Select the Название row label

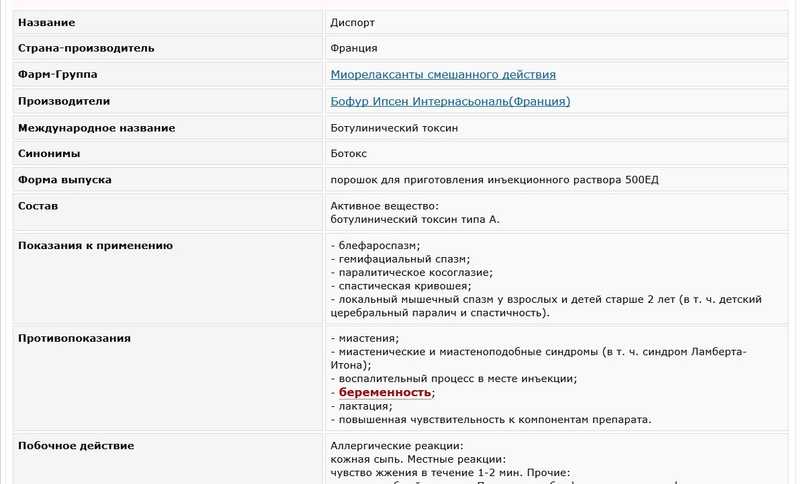[46, 22]
